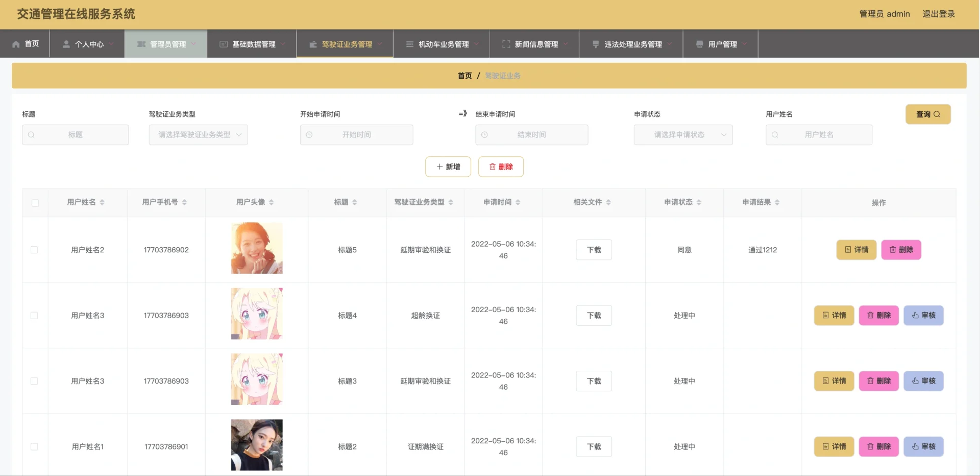Click the person icon beside 个人中心
The width and height of the screenshot is (980, 476).
coord(66,44)
